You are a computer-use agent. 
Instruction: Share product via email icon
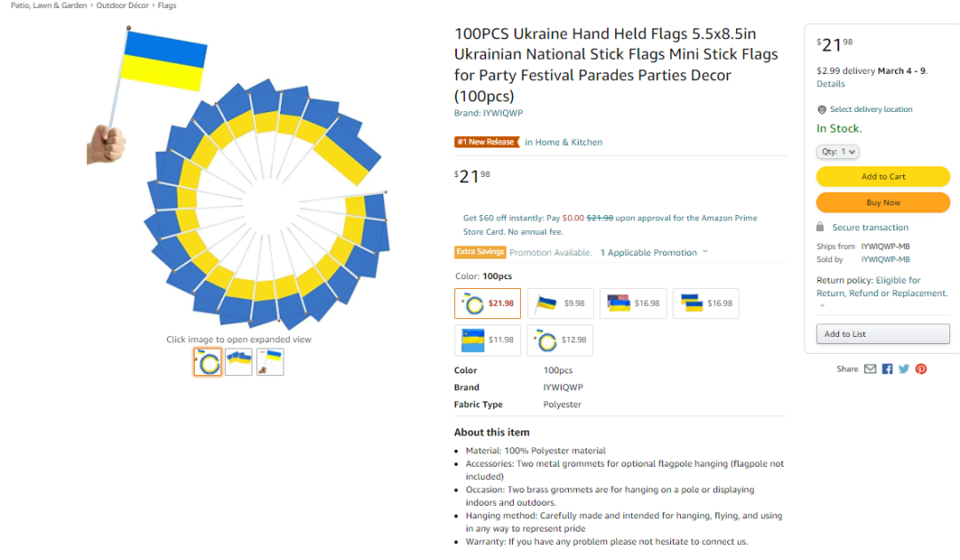pyautogui.click(x=870, y=369)
